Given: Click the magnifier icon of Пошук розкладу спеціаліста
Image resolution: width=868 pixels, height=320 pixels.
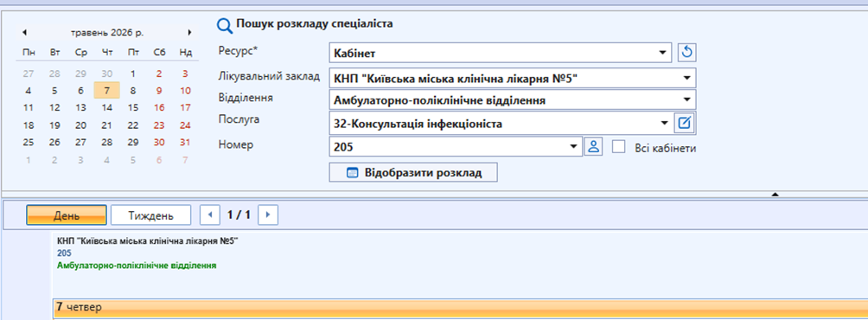Looking at the screenshot, I should pyautogui.click(x=224, y=25).
